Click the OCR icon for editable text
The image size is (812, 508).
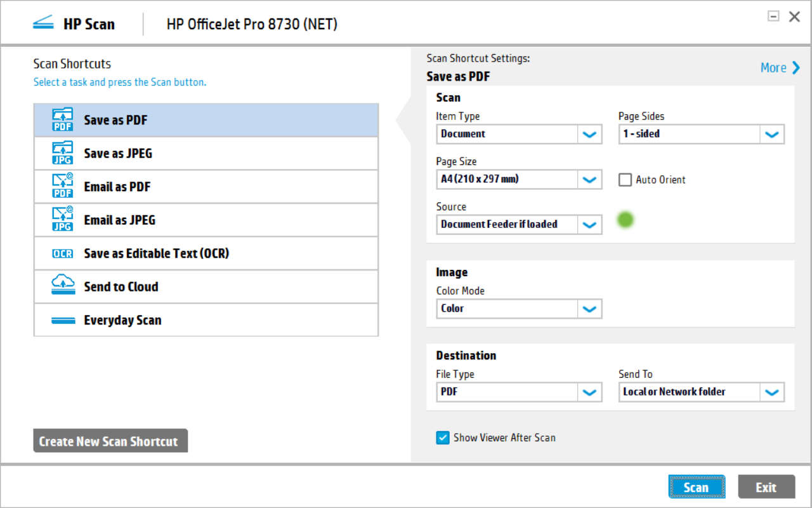tap(62, 253)
